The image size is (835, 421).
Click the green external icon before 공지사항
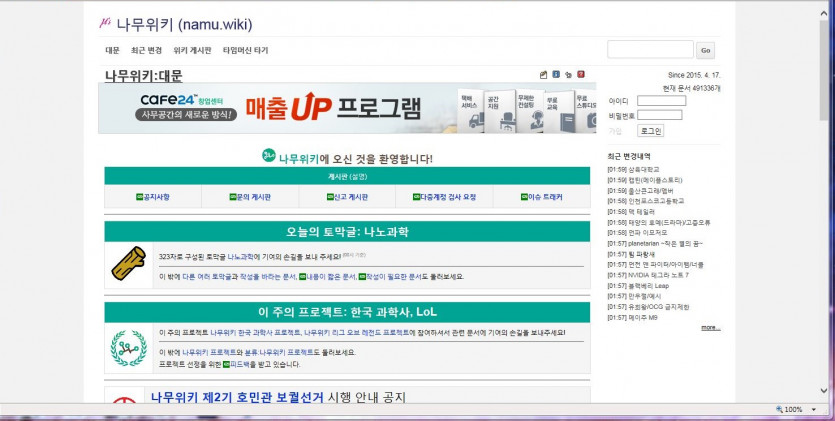point(140,197)
